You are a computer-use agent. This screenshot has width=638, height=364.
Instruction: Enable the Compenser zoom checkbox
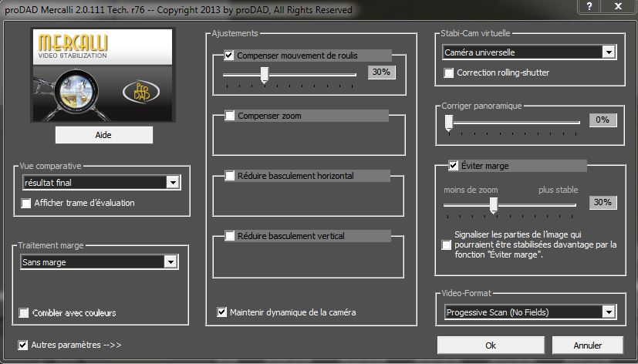pos(230,116)
